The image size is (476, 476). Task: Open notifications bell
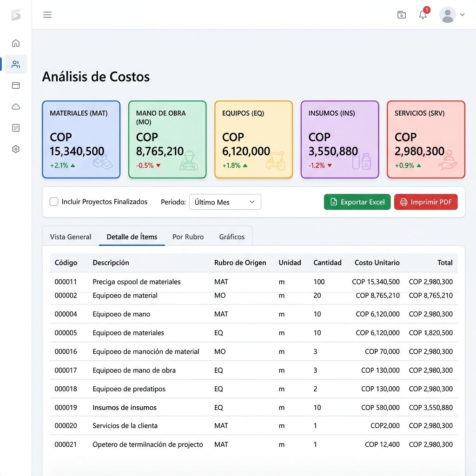(x=423, y=14)
